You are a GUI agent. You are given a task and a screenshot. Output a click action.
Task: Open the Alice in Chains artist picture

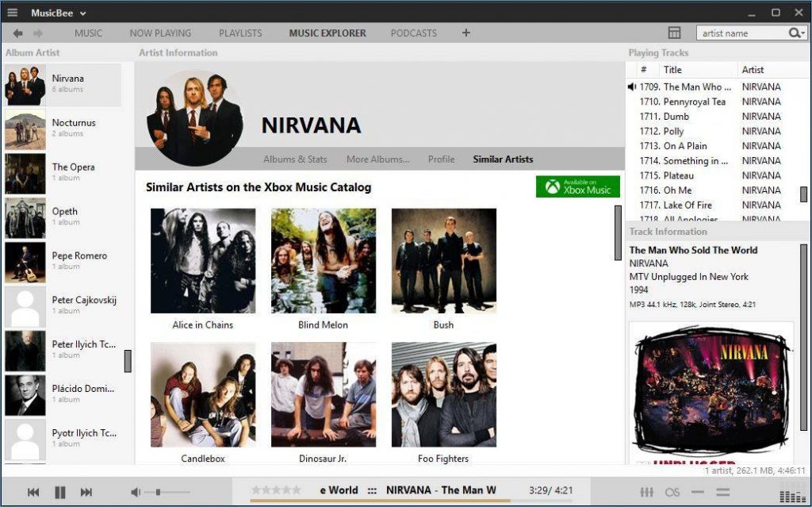pyautogui.click(x=203, y=261)
